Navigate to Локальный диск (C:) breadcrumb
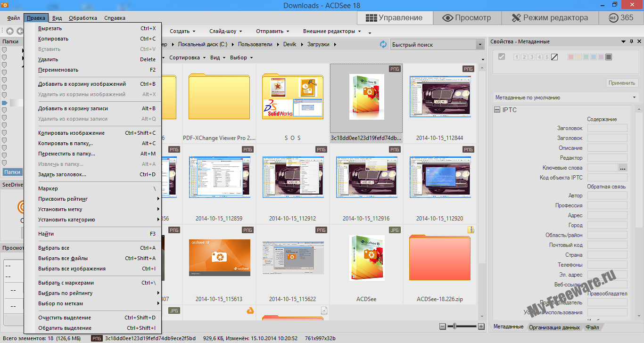 [202, 44]
